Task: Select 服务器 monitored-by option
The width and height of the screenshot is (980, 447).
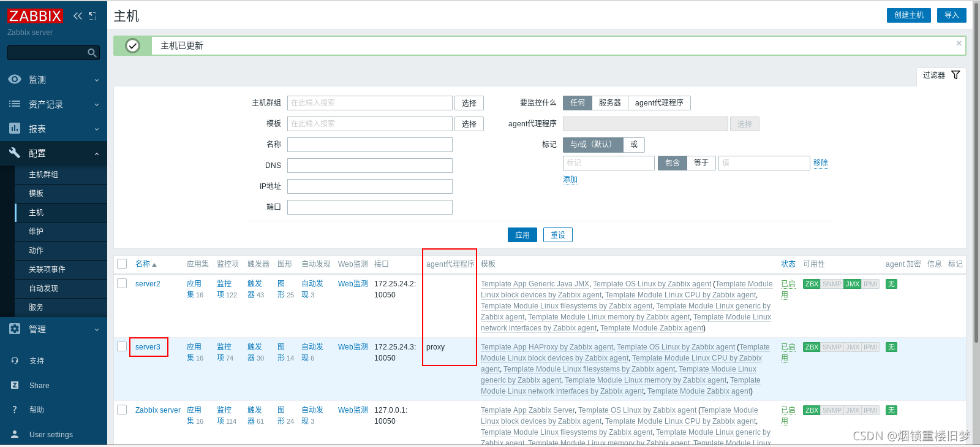Action: pyautogui.click(x=610, y=103)
